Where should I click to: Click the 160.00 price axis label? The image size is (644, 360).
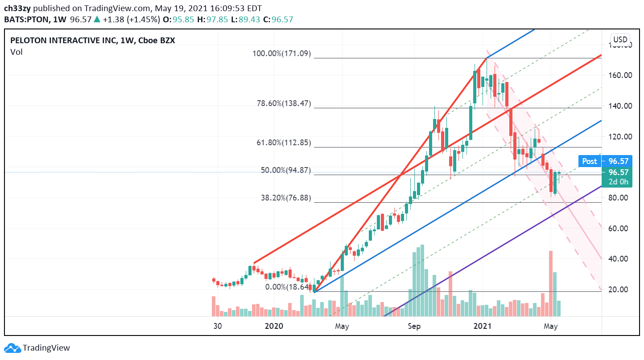click(x=621, y=75)
